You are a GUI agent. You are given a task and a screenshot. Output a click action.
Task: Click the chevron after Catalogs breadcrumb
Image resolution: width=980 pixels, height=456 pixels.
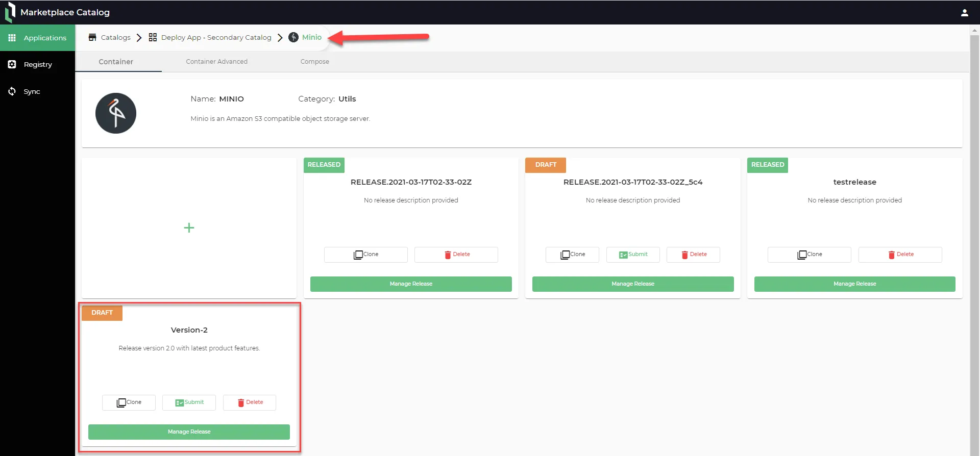(139, 37)
